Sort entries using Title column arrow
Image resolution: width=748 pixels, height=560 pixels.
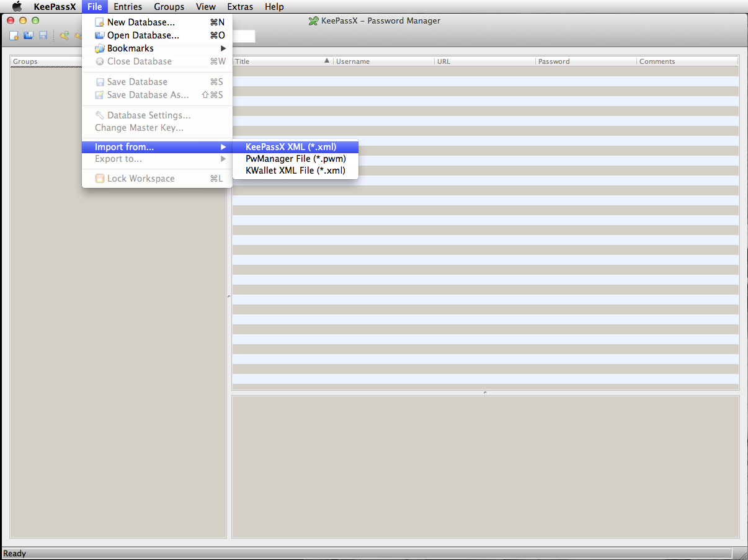(327, 61)
